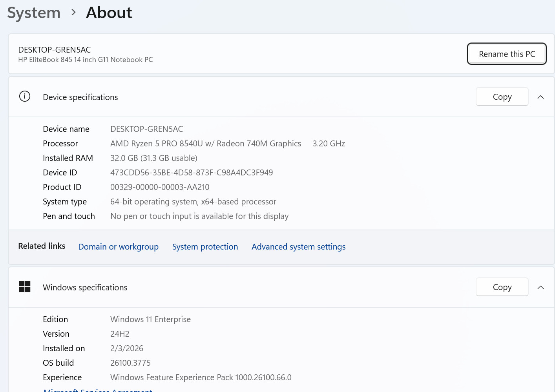The image size is (555, 392).
Task: Copy the Windows specifications
Action: pyautogui.click(x=502, y=287)
